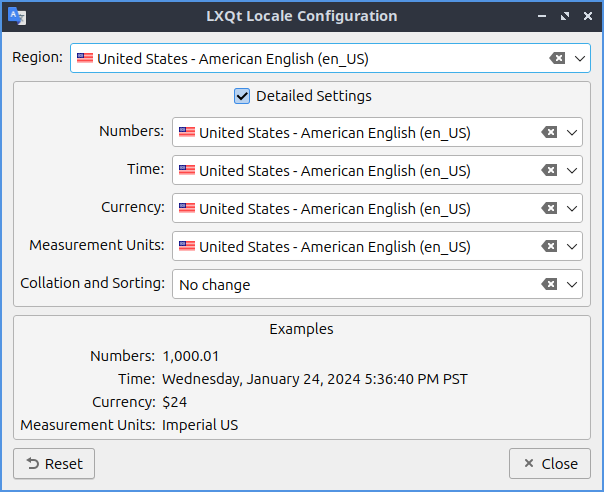Close the window using title bar X
604x492 pixels.
pyautogui.click(x=587, y=17)
